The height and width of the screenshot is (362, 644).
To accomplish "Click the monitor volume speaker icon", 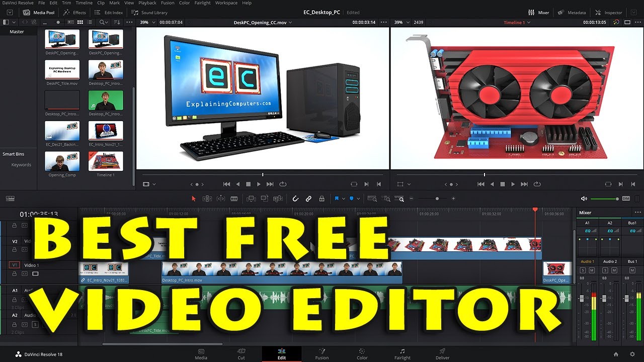I will point(584,199).
